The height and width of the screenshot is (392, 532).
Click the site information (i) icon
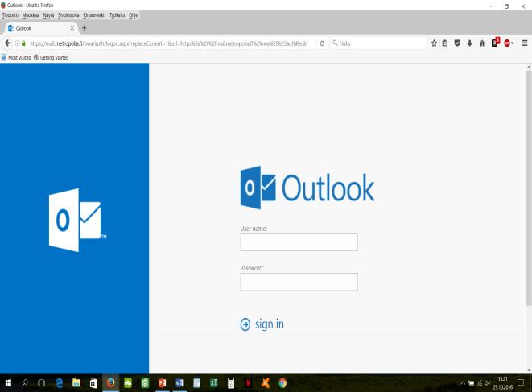pyautogui.click(x=17, y=43)
